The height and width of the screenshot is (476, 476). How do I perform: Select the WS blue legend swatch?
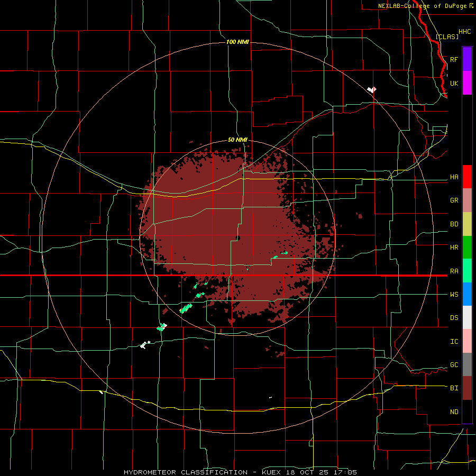(x=467, y=294)
